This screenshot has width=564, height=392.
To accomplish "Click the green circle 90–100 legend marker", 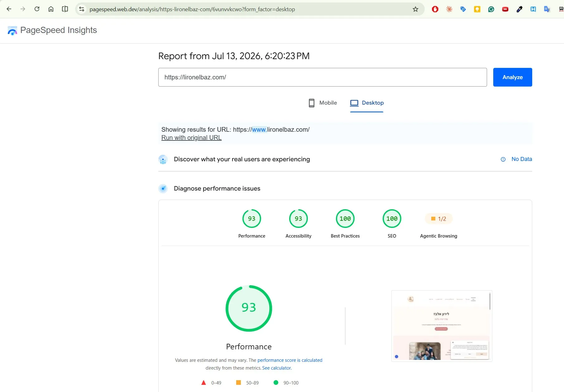I will (276, 382).
